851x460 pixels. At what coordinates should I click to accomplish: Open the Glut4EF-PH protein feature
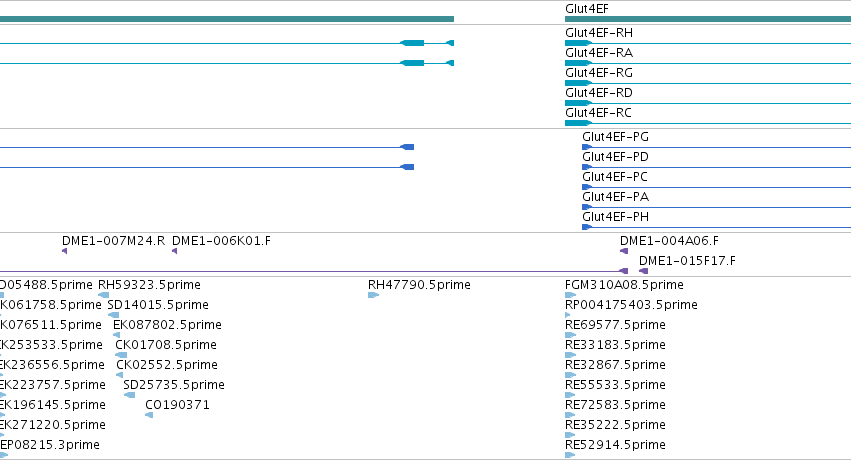coord(615,218)
